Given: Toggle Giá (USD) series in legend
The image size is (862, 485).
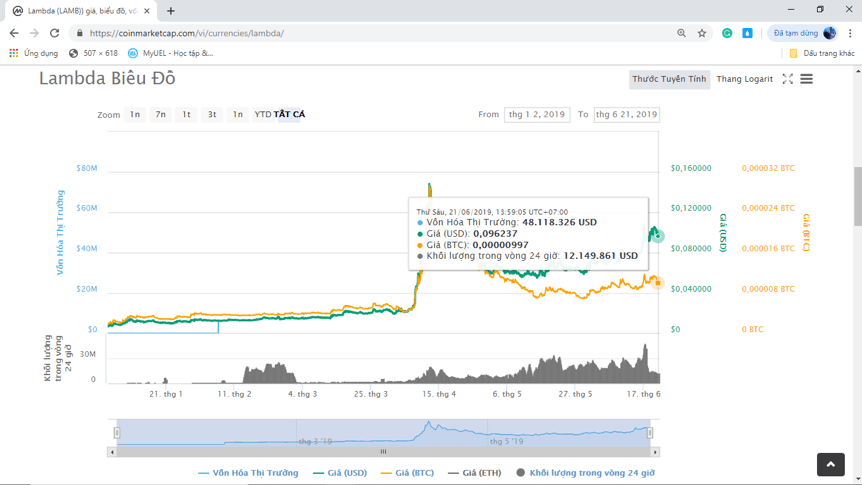Looking at the screenshot, I should point(340,473).
